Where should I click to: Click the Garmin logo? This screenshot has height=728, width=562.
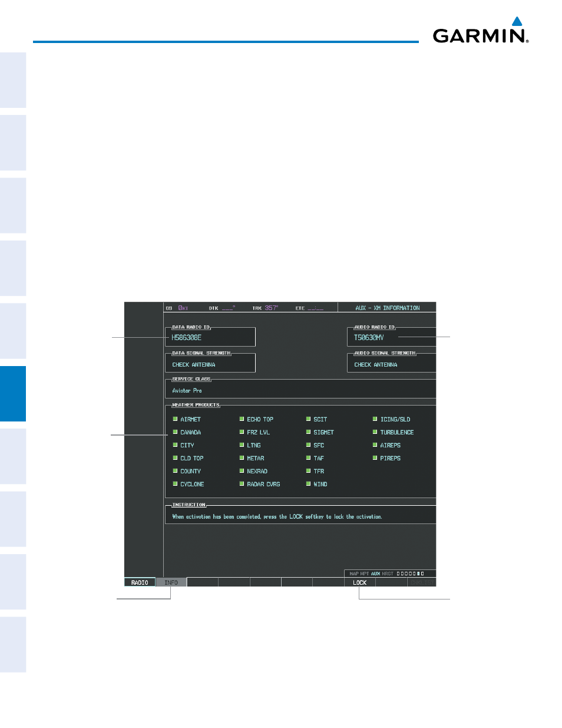tap(481, 30)
